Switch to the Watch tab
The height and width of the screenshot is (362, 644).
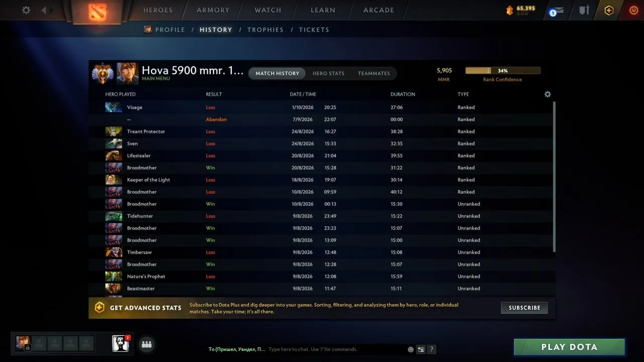[x=268, y=10]
